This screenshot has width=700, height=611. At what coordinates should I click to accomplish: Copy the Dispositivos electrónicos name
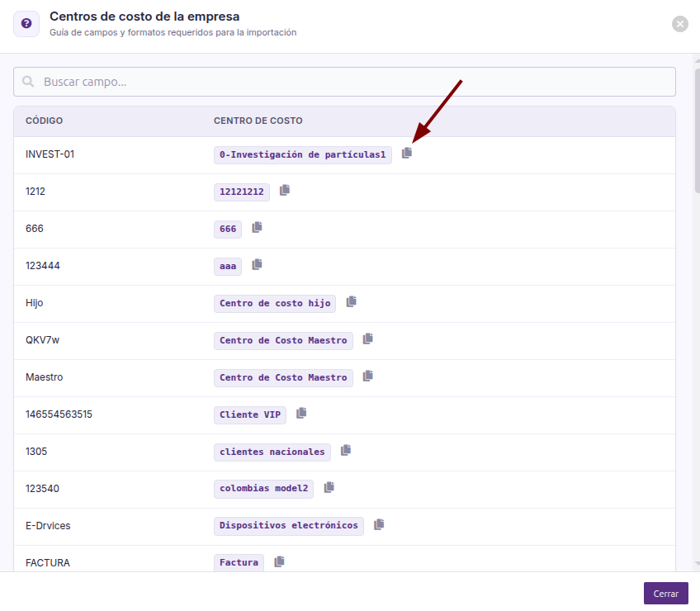(379, 524)
